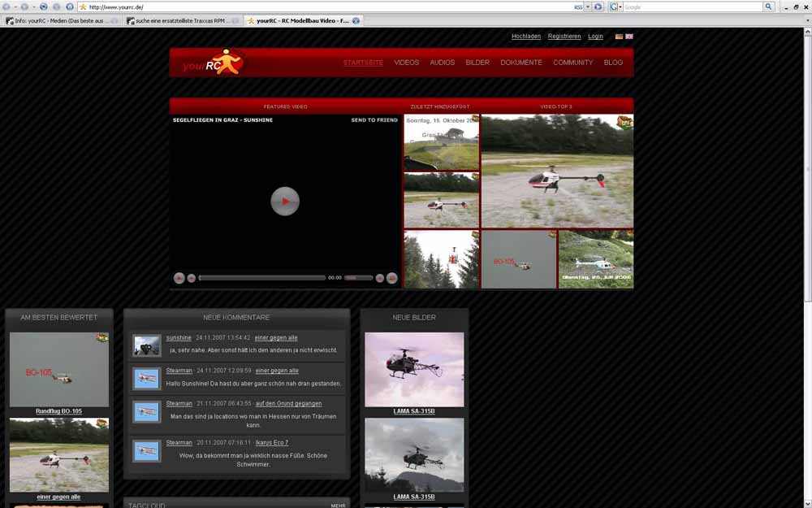
Task: Click SEND TO FRIEND above the video
Action: click(374, 120)
